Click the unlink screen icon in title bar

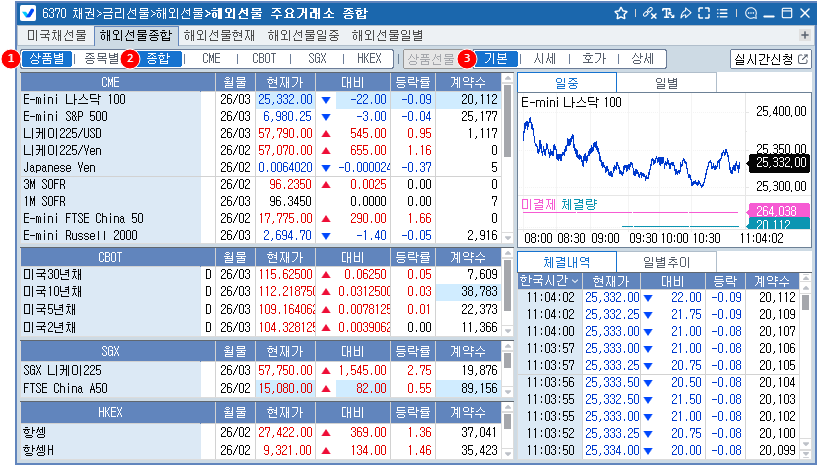tap(650, 14)
